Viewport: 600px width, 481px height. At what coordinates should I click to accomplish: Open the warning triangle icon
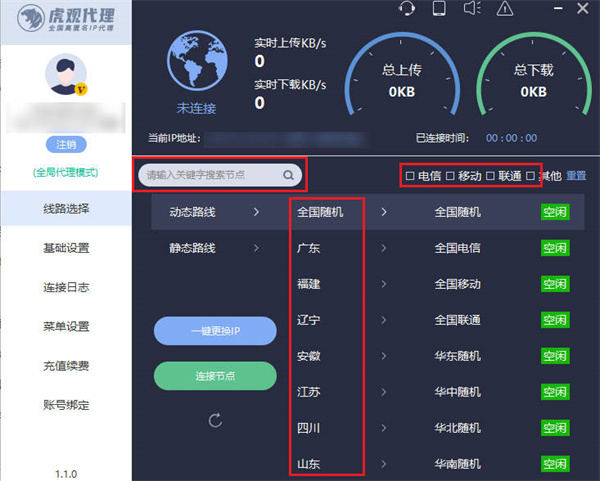505,8
